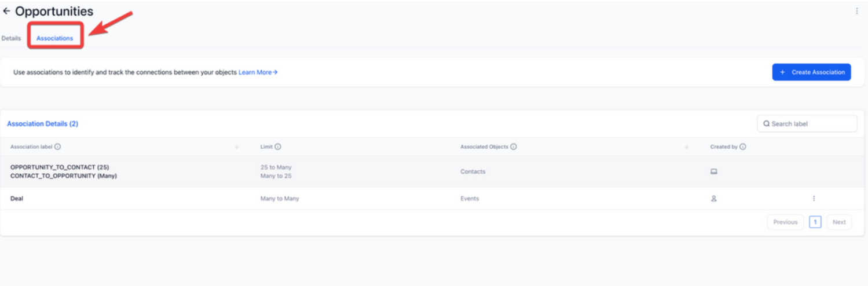Click the info icon next to Associated Objects
Image resolution: width=868 pixels, height=286 pixels.
point(514,147)
